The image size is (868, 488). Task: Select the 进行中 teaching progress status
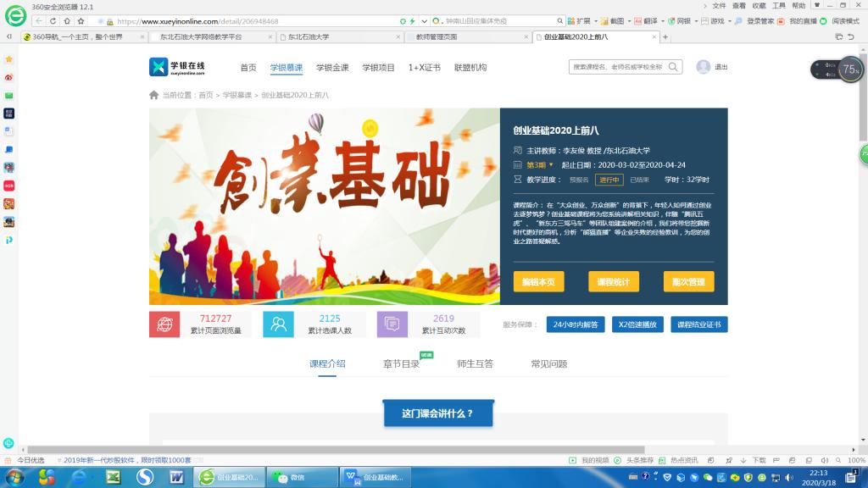[609, 180]
